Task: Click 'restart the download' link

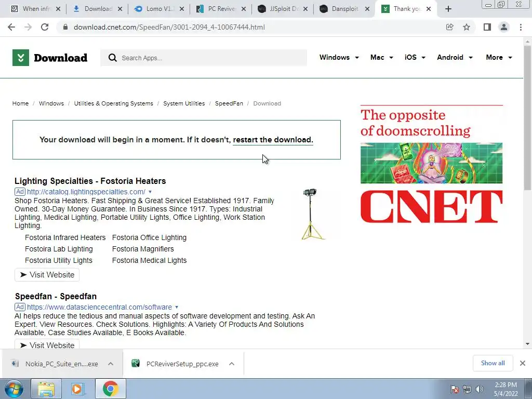Action: (x=273, y=140)
